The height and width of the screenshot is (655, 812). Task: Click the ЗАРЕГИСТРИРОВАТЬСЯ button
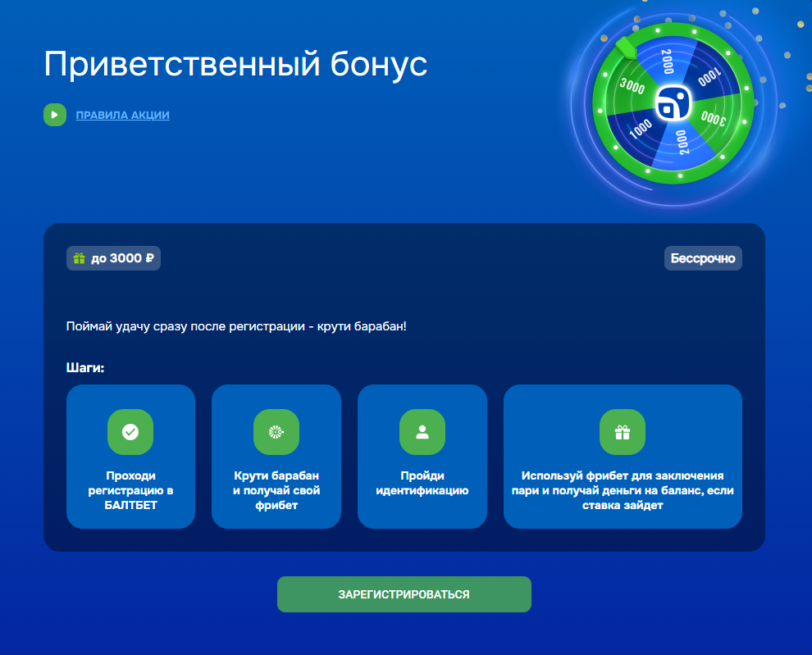coord(404,594)
